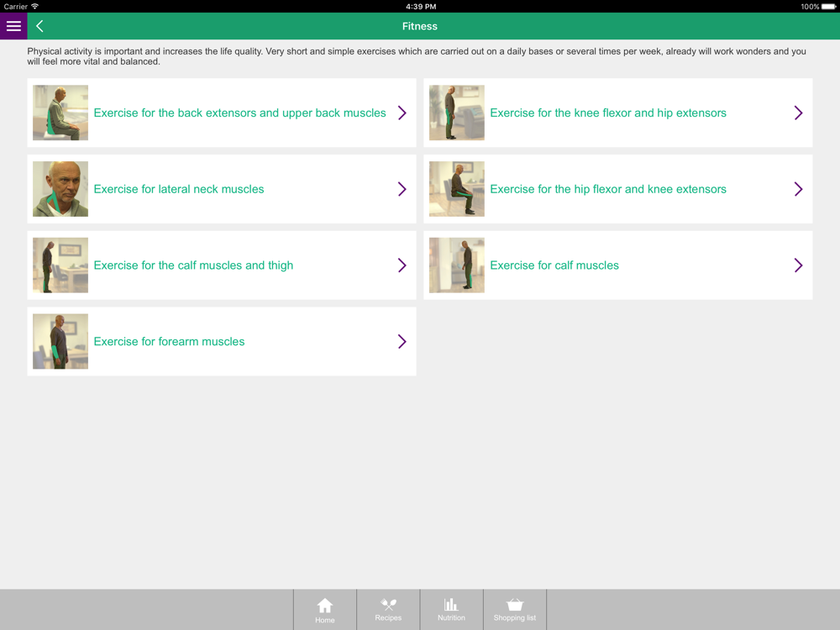Open lateral neck muscles thumbnail
This screenshot has width=840, height=630.
coord(60,189)
